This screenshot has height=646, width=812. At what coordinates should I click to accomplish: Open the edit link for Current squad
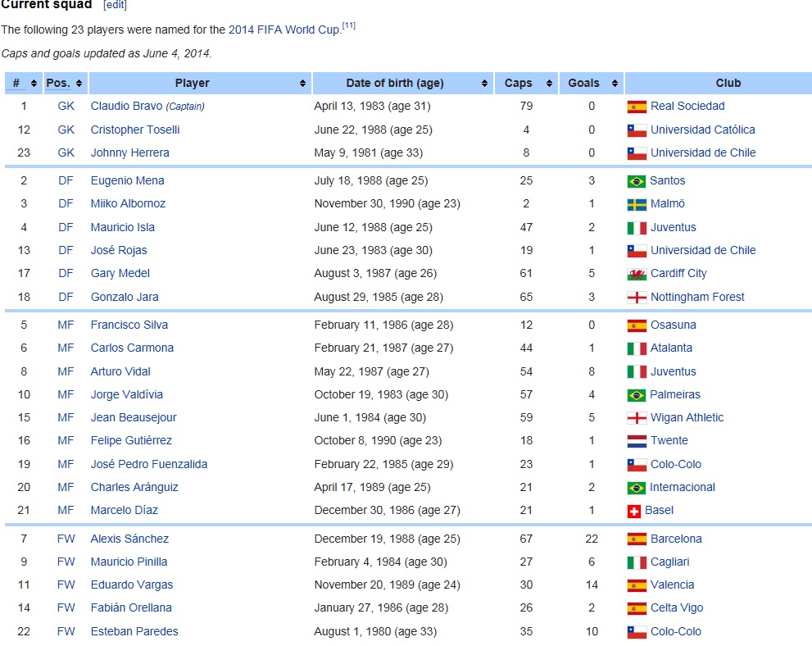116,5
